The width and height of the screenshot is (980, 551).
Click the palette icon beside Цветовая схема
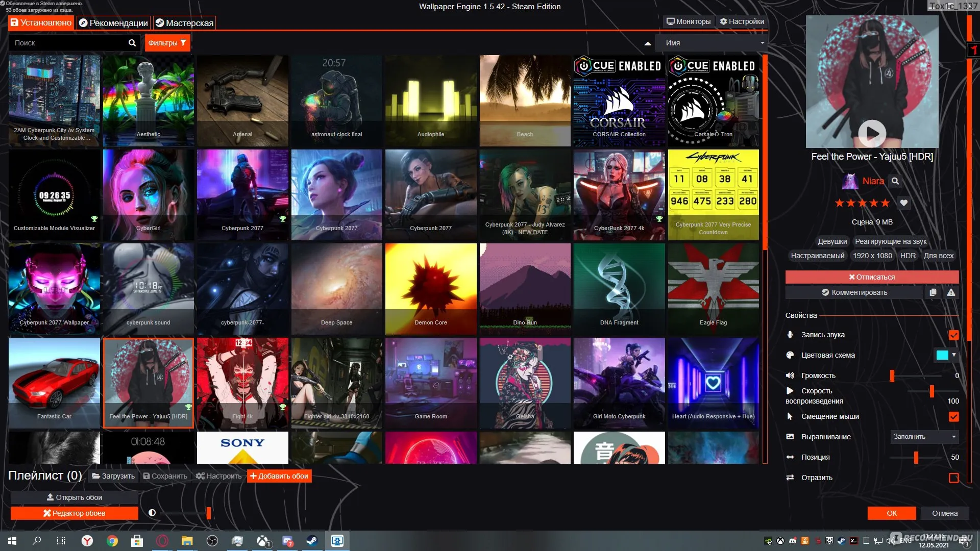790,355
